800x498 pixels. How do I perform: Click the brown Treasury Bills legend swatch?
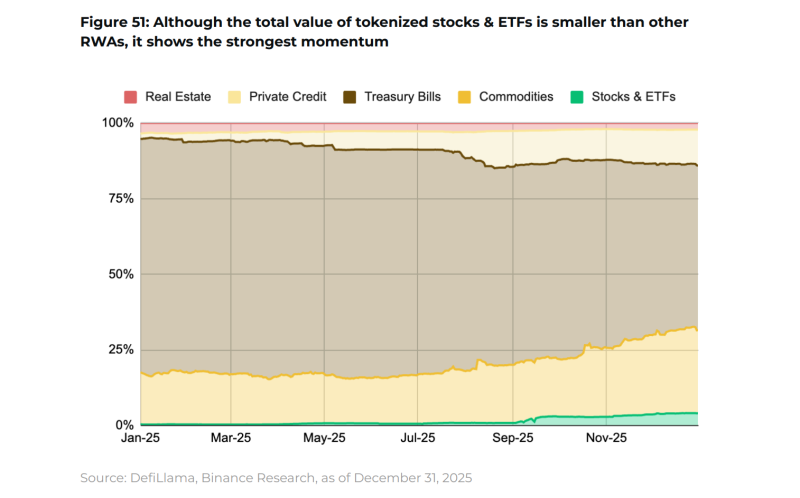349,97
